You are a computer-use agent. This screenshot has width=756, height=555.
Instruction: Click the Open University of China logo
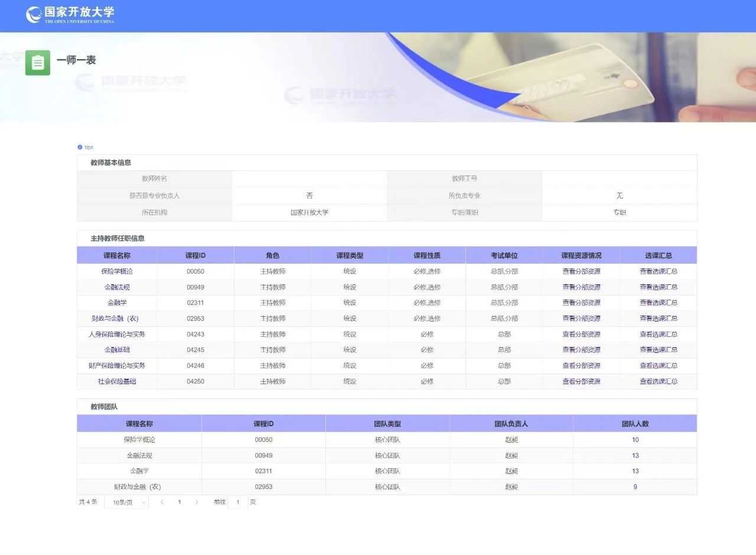pyautogui.click(x=70, y=15)
